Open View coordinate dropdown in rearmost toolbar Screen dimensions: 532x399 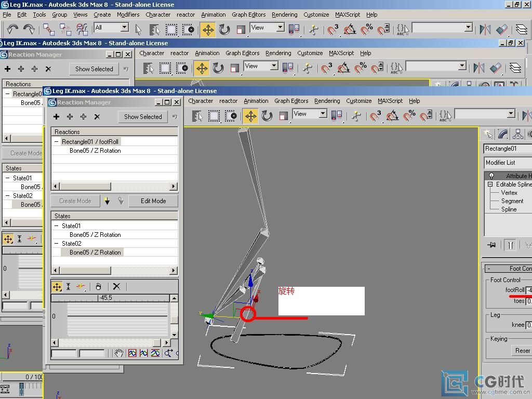tap(280, 28)
